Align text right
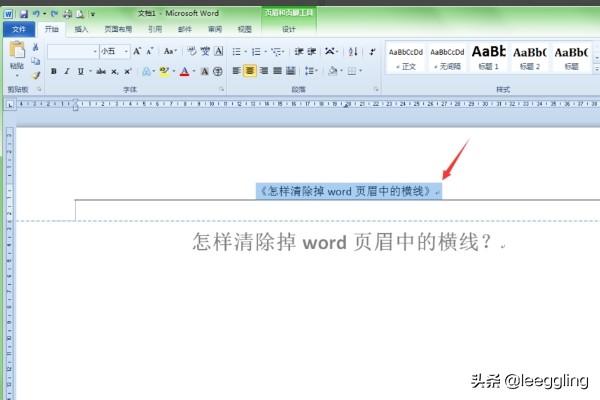600x400 pixels. (264, 71)
